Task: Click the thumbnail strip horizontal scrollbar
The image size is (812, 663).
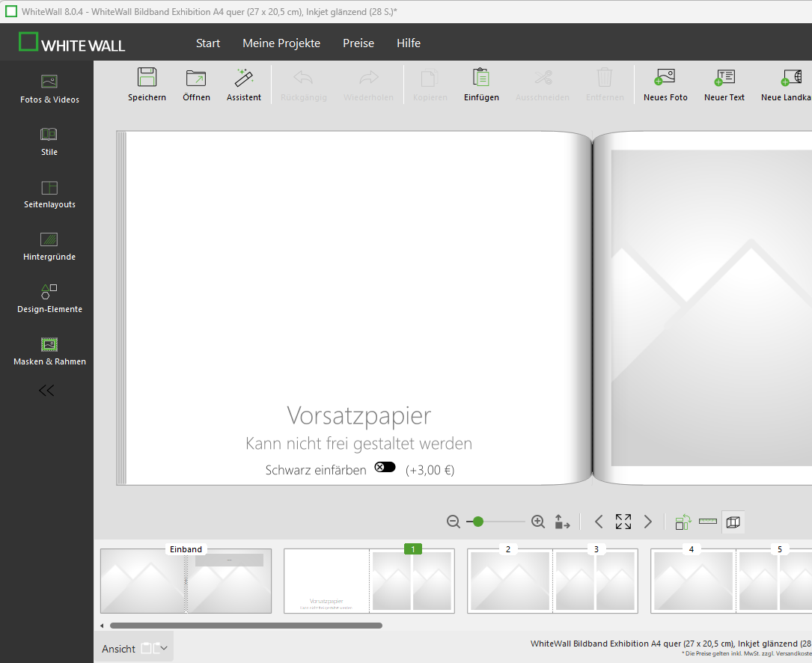Action: pyautogui.click(x=246, y=626)
